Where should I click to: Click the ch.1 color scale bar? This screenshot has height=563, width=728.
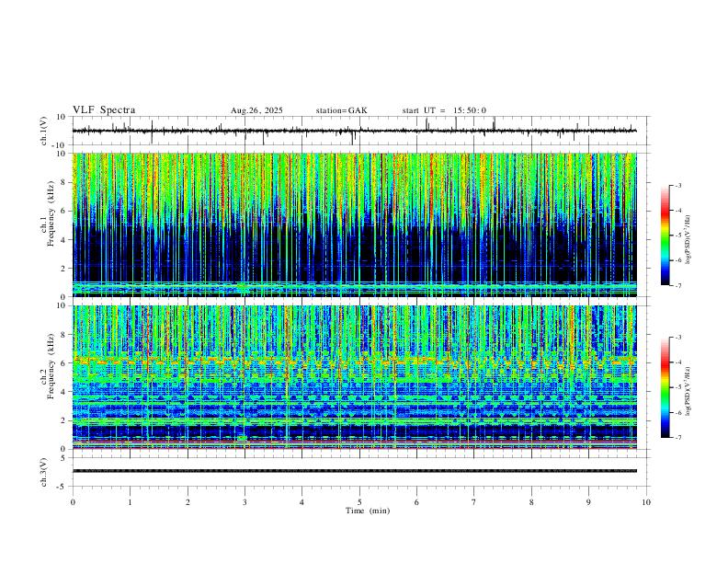click(x=665, y=236)
